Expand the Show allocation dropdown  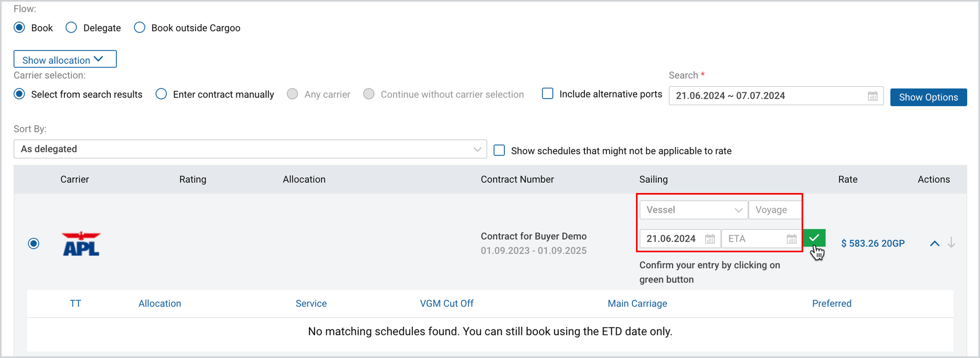pos(65,59)
